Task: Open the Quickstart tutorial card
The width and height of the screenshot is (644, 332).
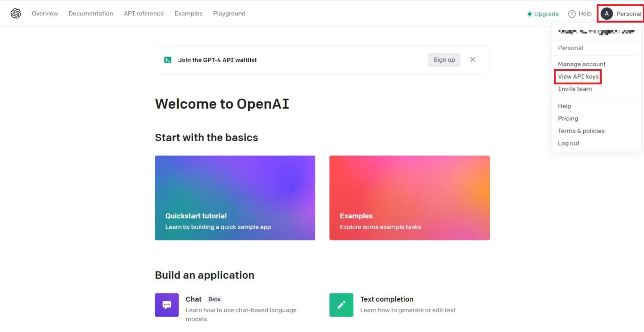Action: pyautogui.click(x=235, y=197)
